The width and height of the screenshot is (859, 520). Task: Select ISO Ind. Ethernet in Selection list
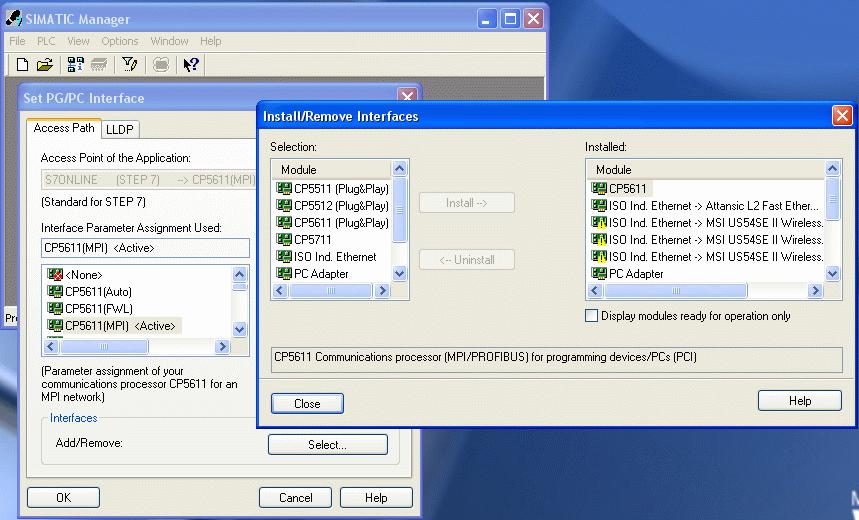coord(327,256)
